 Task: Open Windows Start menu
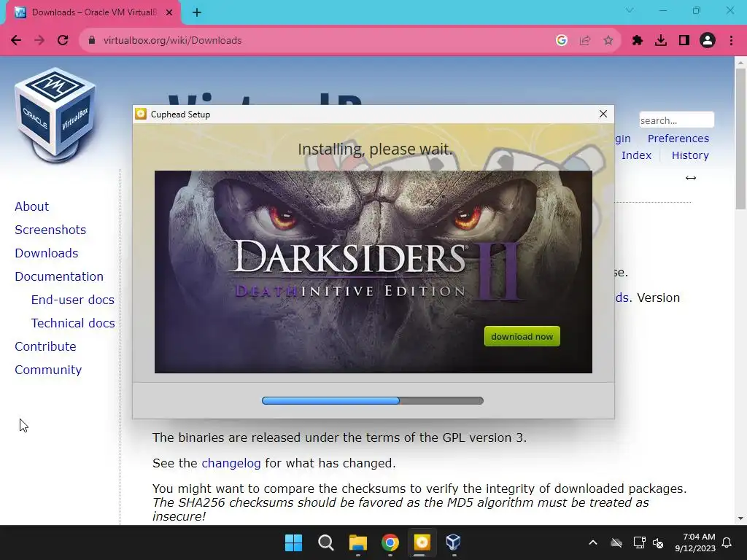tap(293, 542)
